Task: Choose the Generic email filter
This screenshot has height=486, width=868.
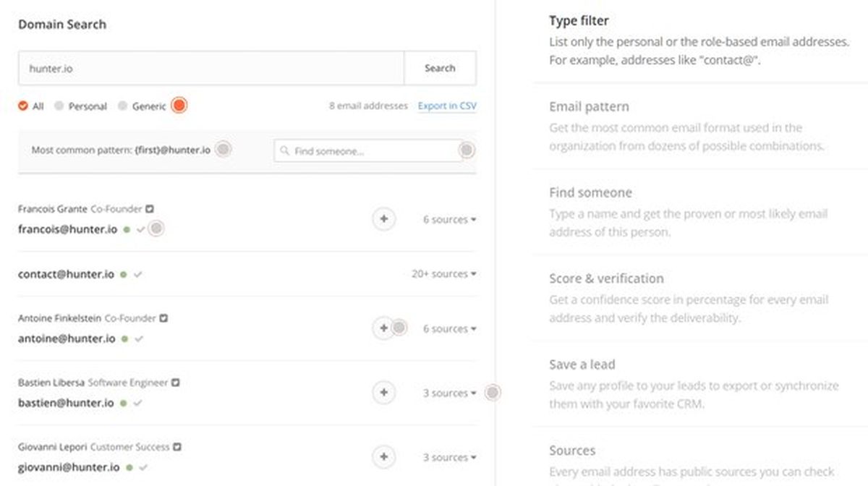Action: [x=122, y=106]
